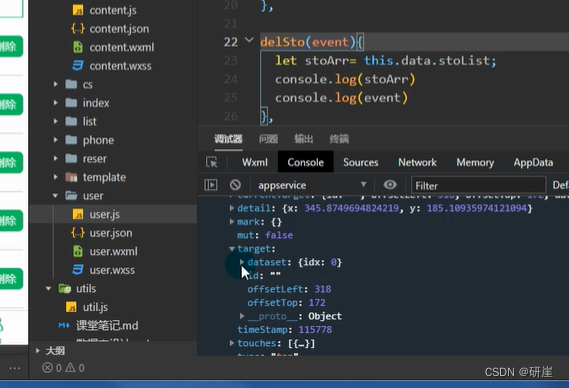The height and width of the screenshot is (388, 569).
Task: Click the mut: false entry
Action: (x=265, y=235)
